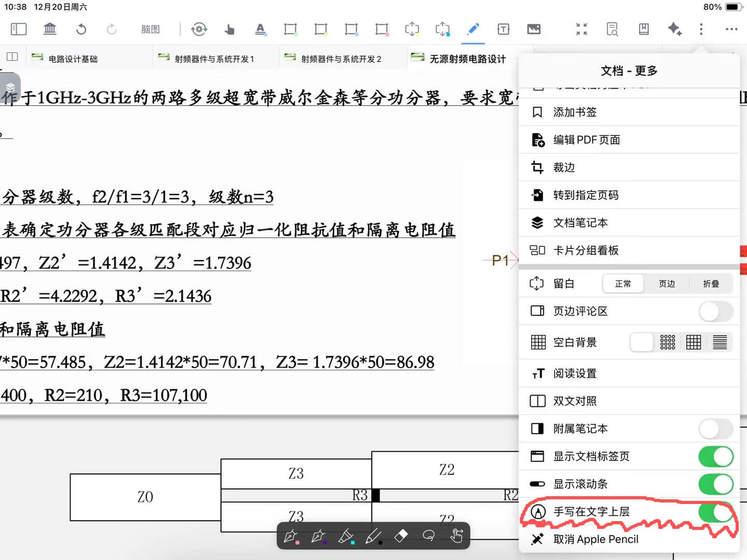Enable the 页边评论区 switch

pyautogui.click(x=716, y=311)
